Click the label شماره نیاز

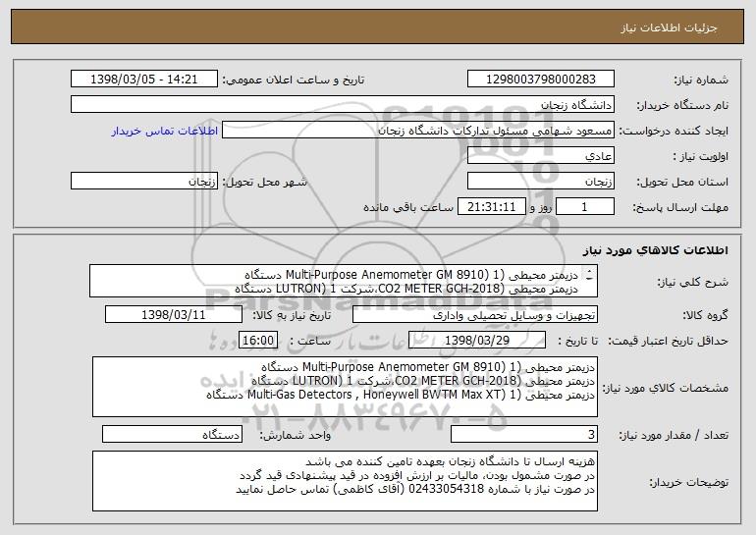pyautogui.click(x=701, y=80)
